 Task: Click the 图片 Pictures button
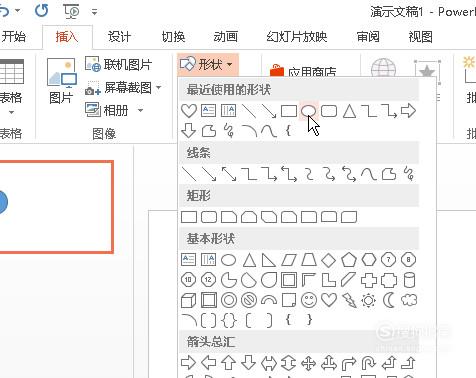tap(61, 81)
